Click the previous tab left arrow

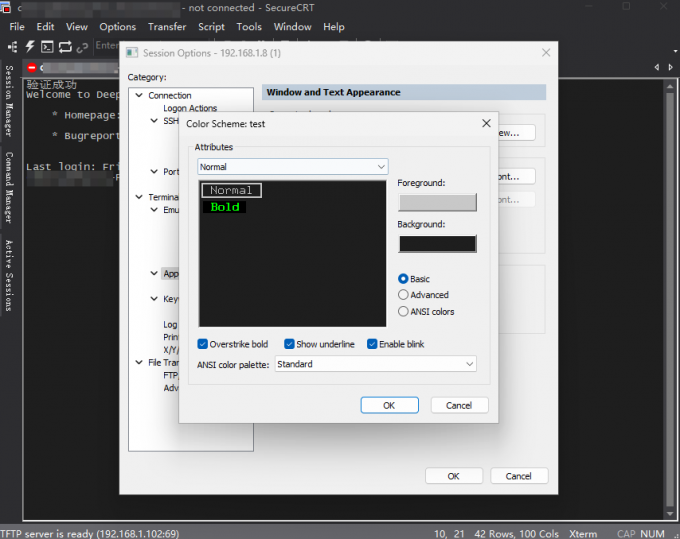(x=657, y=67)
